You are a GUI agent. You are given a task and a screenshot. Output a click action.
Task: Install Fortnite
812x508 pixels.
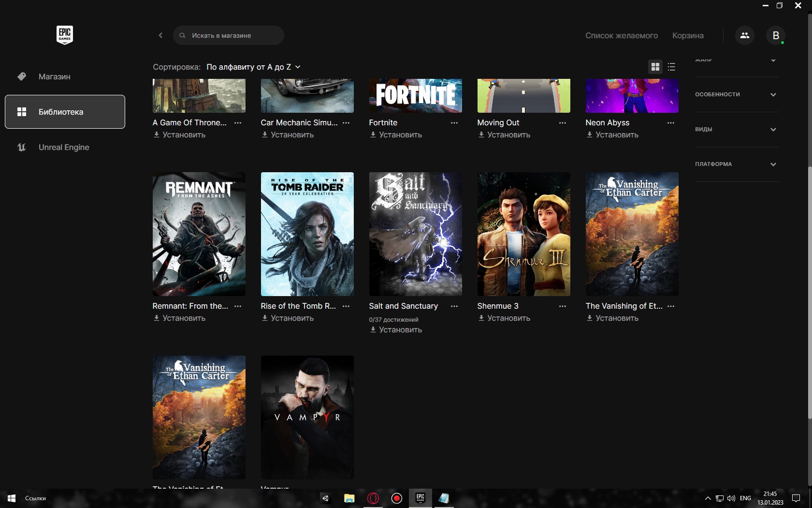point(396,135)
